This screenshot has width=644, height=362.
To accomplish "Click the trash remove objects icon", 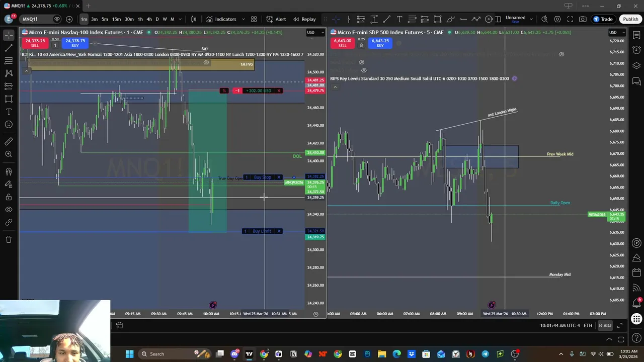I will click(9, 239).
